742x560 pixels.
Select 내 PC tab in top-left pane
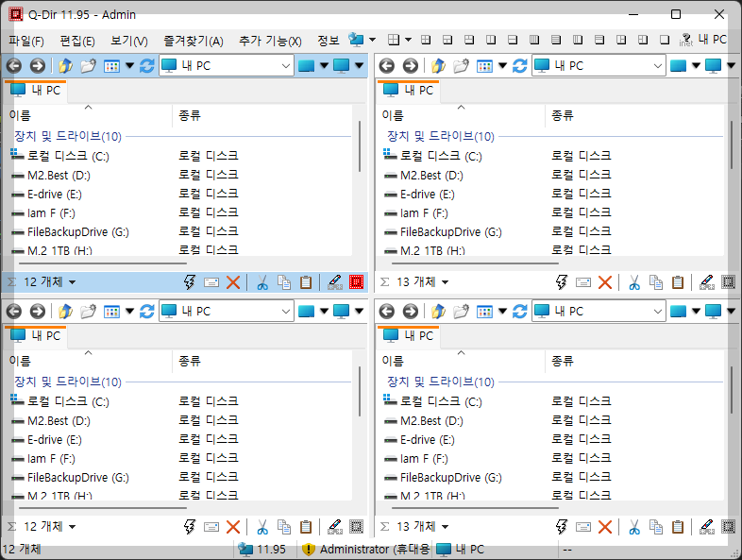click(x=36, y=91)
